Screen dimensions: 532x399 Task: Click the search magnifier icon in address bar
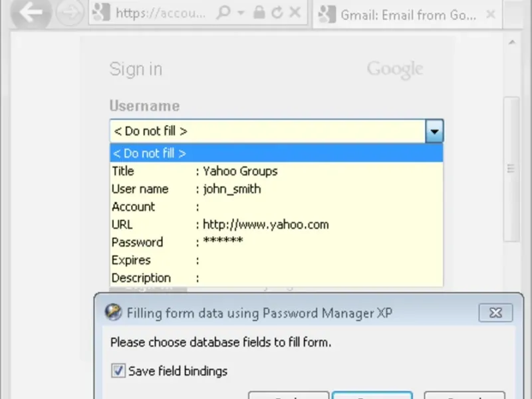tap(223, 13)
